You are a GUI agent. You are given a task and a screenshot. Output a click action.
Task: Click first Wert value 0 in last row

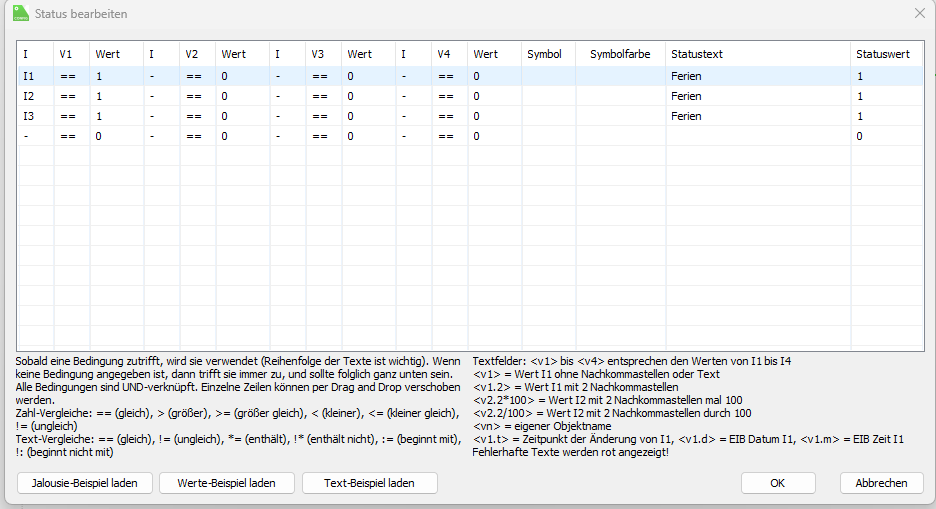[116, 136]
